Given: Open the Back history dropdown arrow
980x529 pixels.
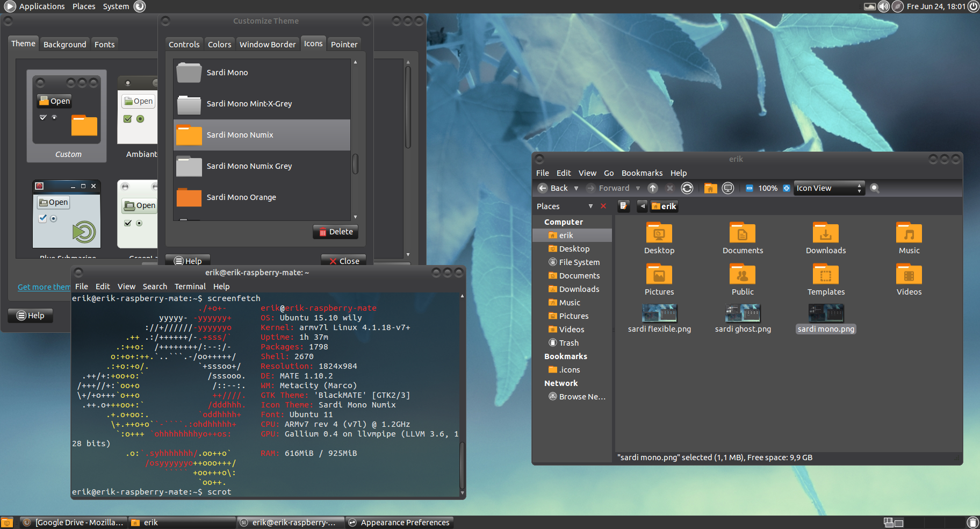Looking at the screenshot, I should pyautogui.click(x=576, y=188).
